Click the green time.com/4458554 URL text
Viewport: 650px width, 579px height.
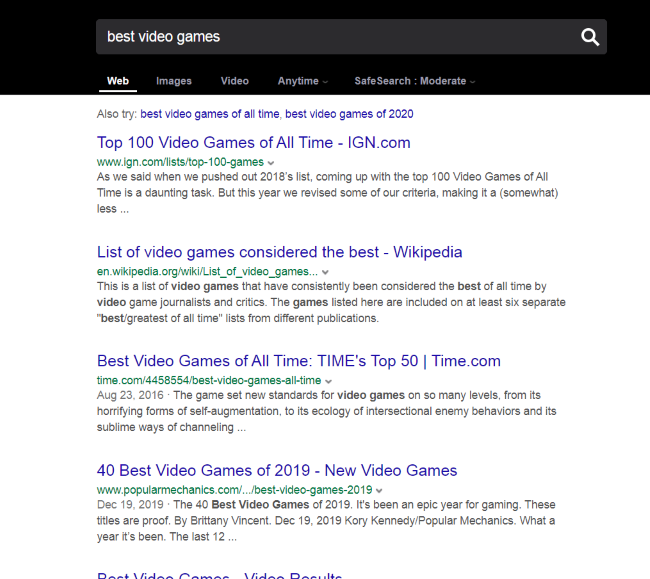pyautogui.click(x=208, y=381)
